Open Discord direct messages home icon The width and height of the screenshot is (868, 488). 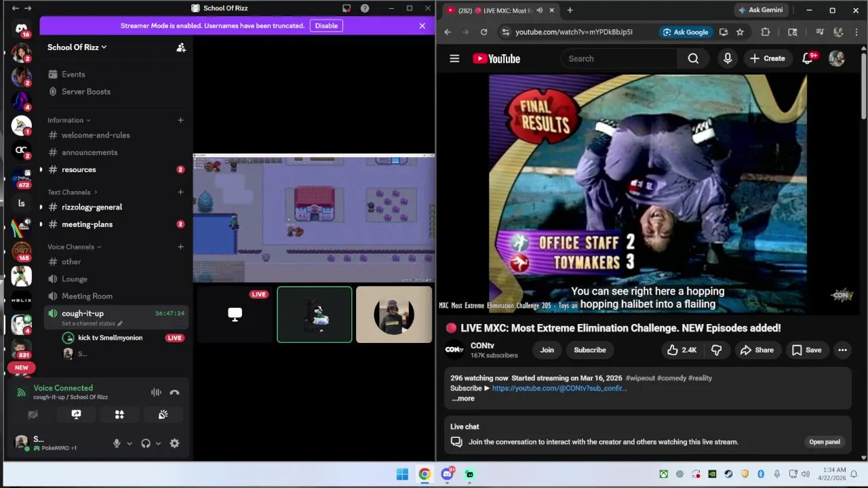click(22, 28)
